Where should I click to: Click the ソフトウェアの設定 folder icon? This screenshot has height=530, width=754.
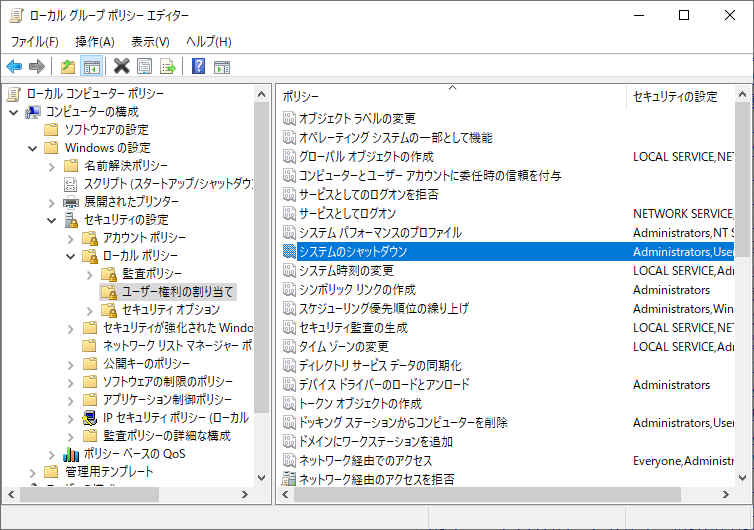pos(51,130)
